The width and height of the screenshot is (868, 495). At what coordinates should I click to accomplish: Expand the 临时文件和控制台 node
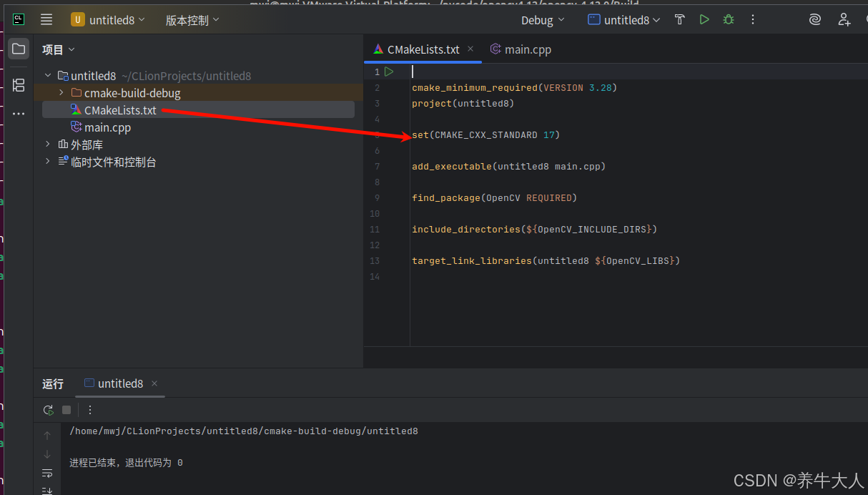48,162
